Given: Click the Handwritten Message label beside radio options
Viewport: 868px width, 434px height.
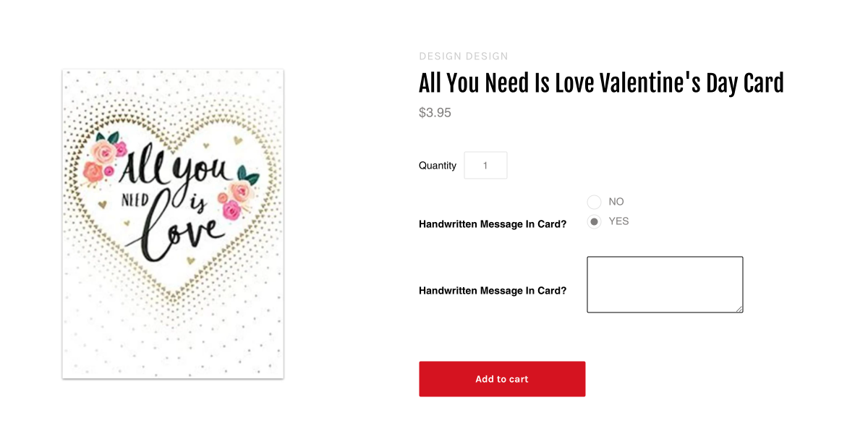Looking at the screenshot, I should tap(492, 224).
